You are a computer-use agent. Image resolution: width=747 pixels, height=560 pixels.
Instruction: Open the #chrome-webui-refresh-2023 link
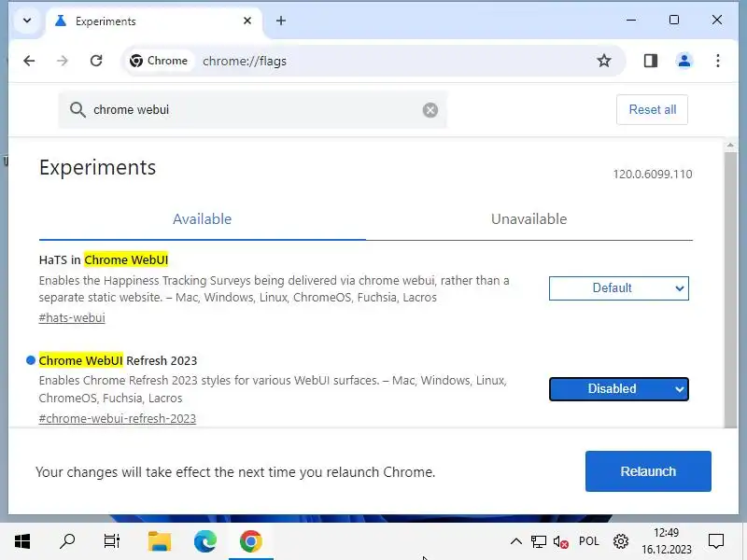[118, 418]
